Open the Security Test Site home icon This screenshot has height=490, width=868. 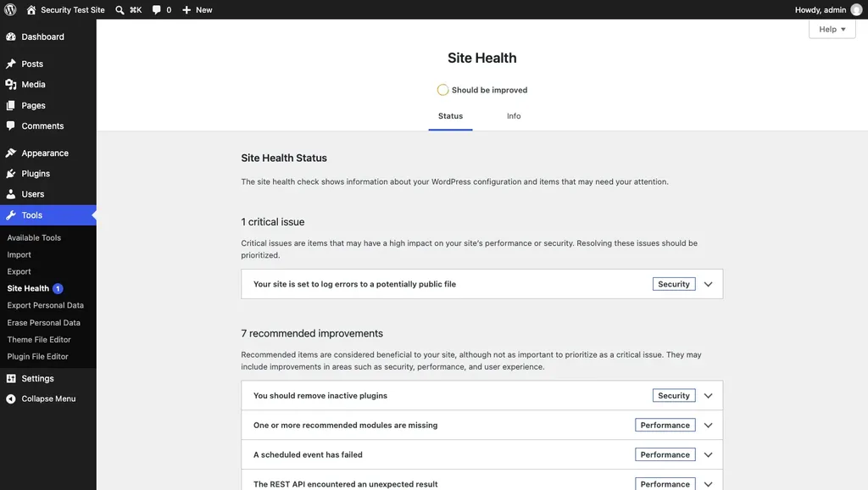click(31, 9)
